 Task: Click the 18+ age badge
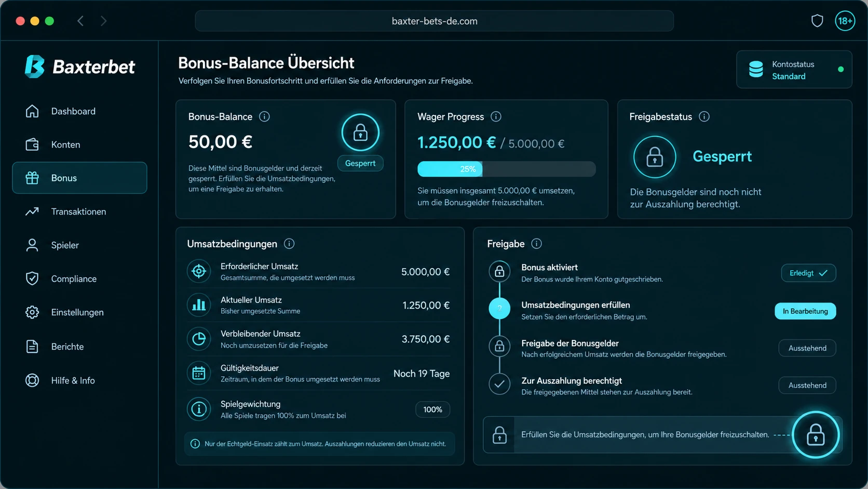[x=845, y=21]
